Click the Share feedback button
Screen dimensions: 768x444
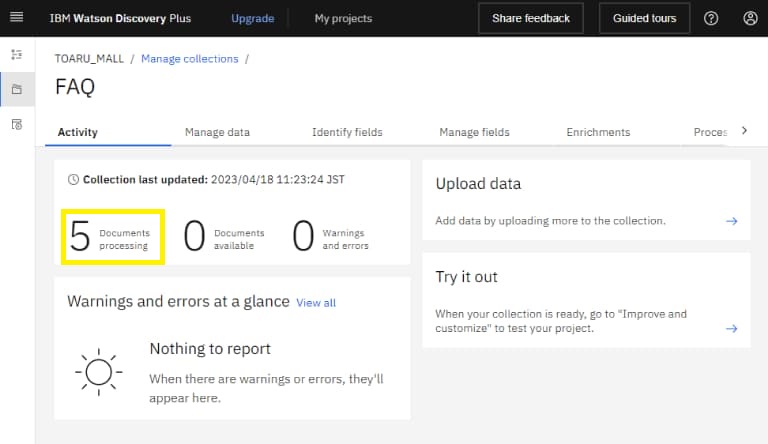[531, 18]
